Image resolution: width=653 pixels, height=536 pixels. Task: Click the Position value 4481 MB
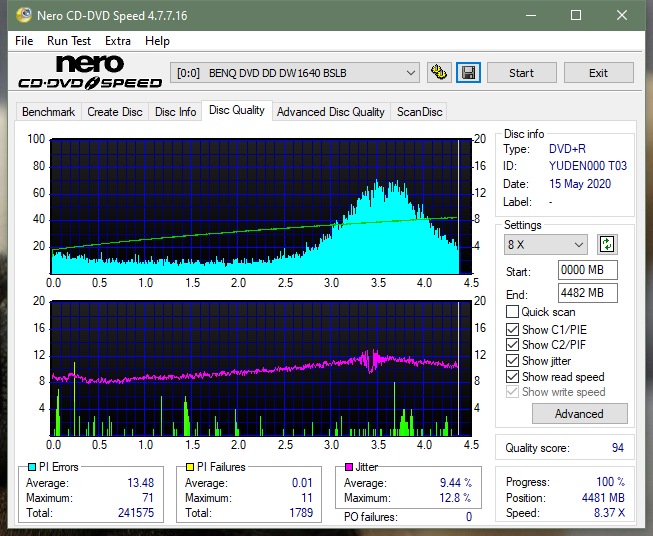(603, 498)
